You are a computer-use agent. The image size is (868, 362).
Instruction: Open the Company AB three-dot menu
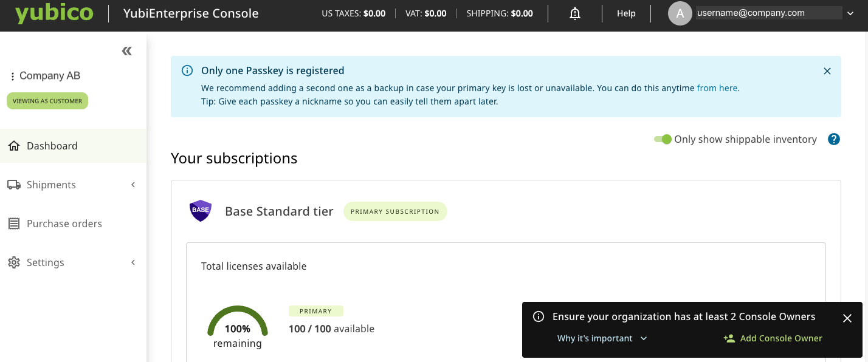(12, 77)
